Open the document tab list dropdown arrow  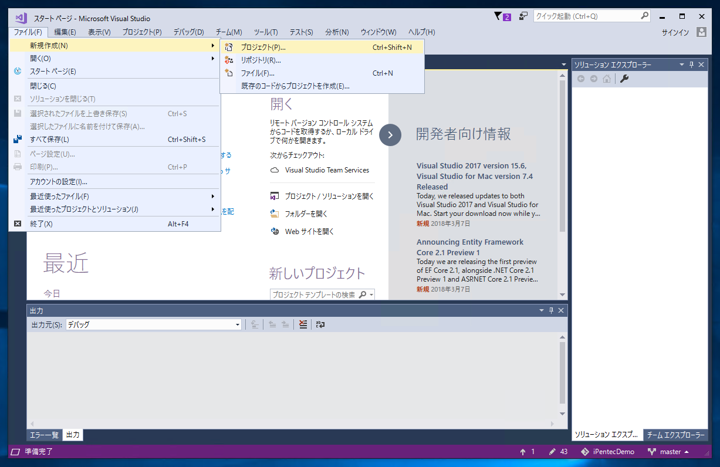pos(563,64)
